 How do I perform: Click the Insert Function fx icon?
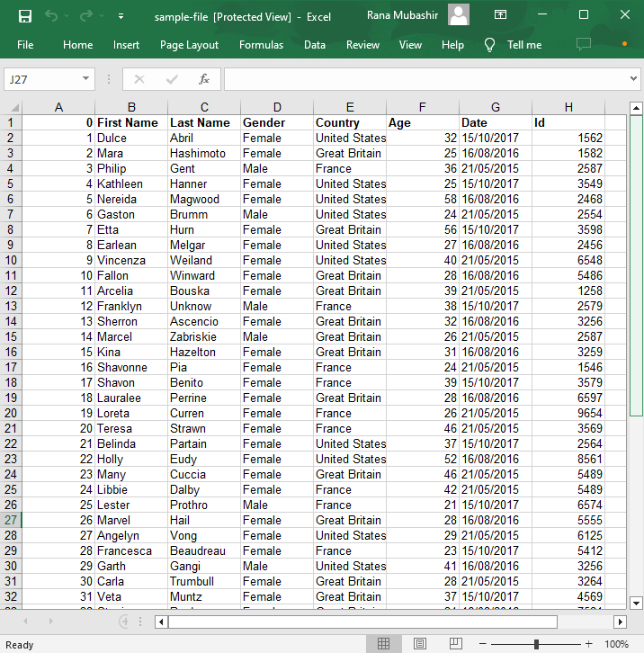click(204, 79)
